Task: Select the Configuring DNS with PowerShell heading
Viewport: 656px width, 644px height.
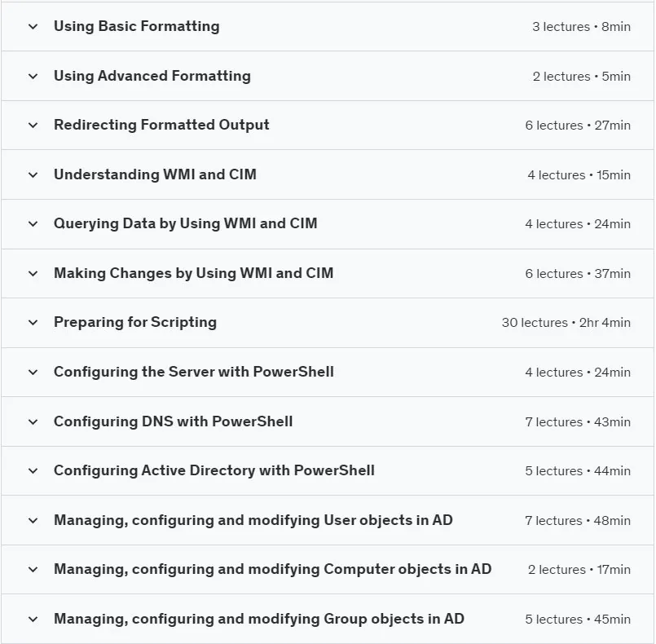Action: coord(174,421)
